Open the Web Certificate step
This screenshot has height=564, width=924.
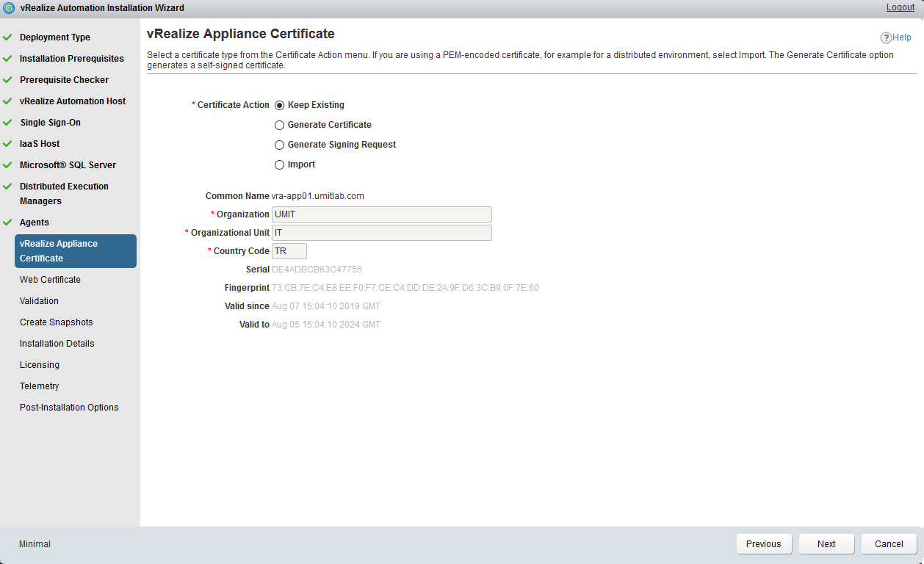point(50,280)
